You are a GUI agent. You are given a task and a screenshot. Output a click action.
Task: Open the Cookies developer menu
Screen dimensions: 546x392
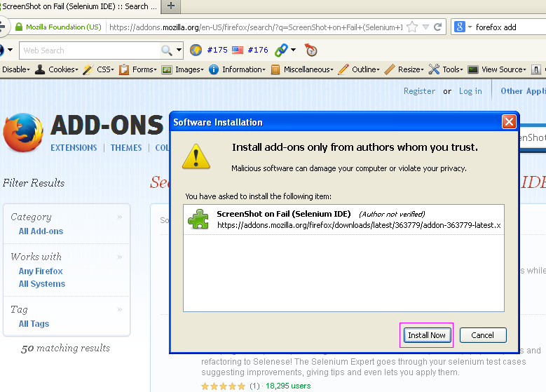click(x=57, y=69)
